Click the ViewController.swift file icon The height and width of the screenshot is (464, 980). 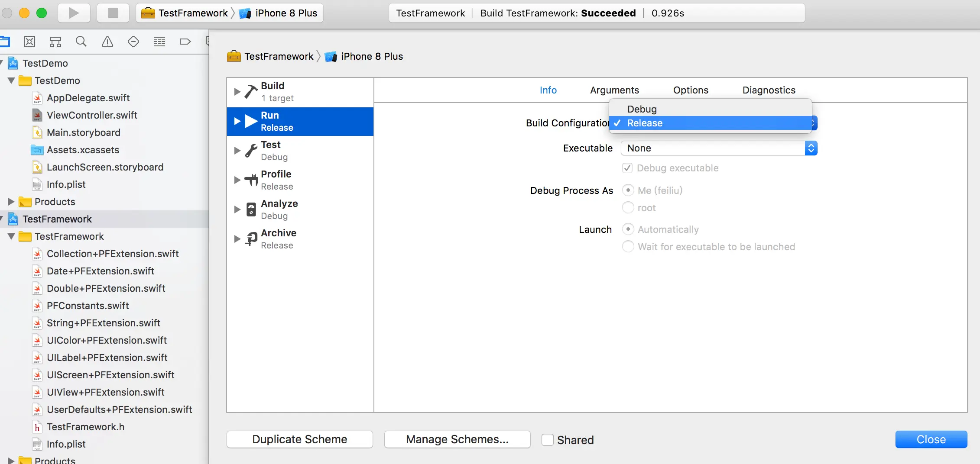click(x=37, y=115)
